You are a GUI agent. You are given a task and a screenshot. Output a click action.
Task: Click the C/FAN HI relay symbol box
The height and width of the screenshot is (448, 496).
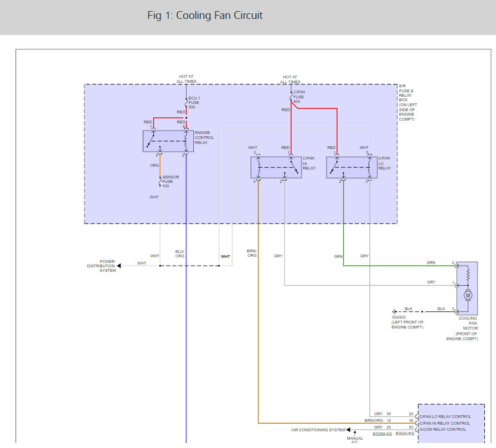276,167
